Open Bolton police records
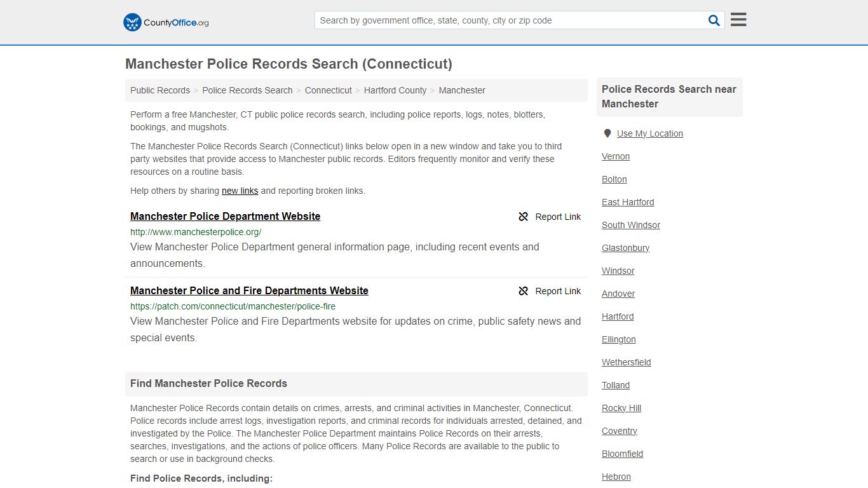This screenshot has width=868, height=488. (614, 179)
